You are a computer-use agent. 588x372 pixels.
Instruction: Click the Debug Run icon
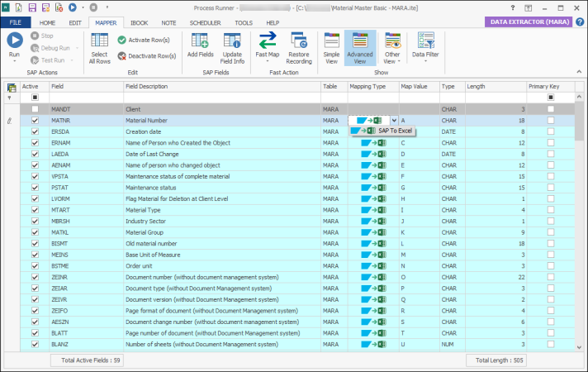pyautogui.click(x=35, y=48)
